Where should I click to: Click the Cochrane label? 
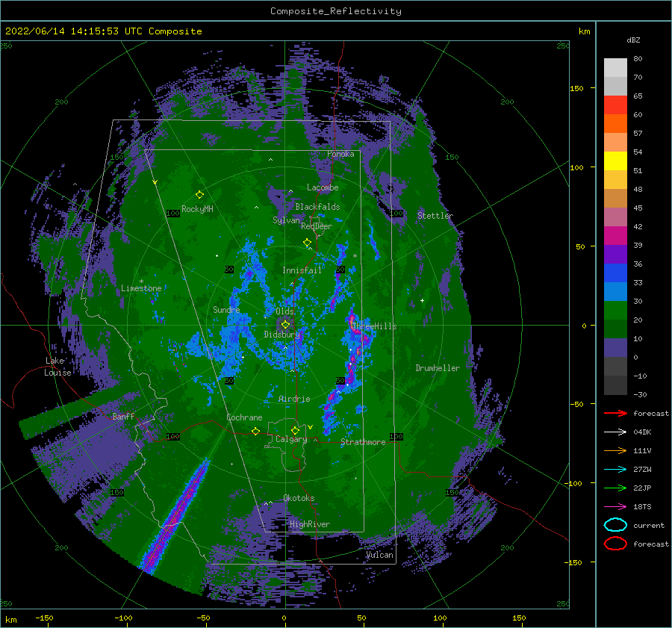(x=244, y=417)
